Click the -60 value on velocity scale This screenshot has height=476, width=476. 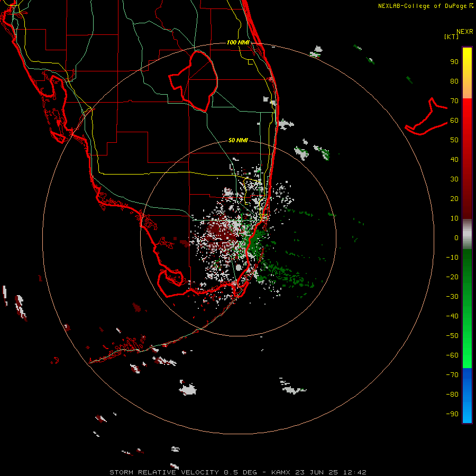click(452, 355)
